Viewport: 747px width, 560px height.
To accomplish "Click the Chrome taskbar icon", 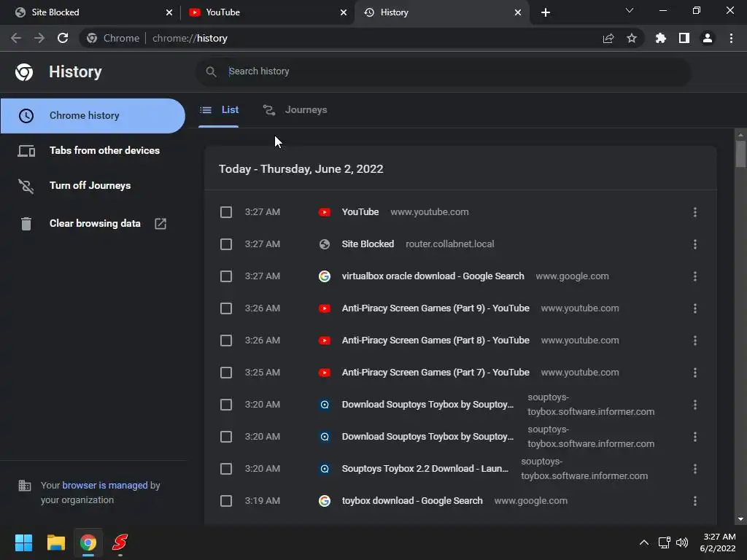I will click(88, 542).
